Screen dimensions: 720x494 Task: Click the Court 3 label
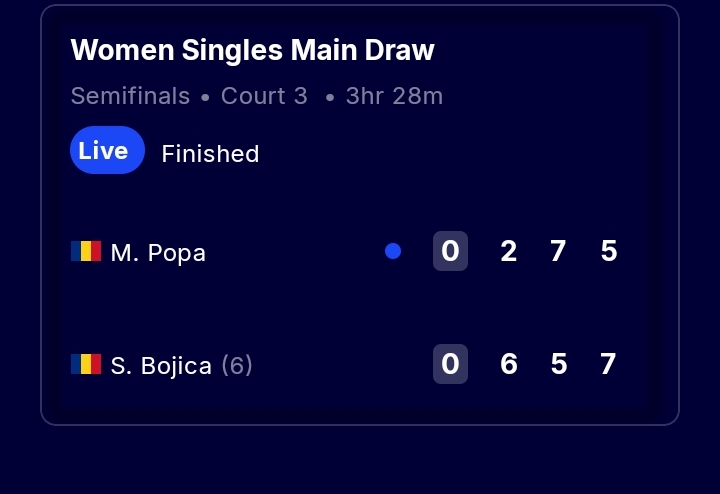[264, 97]
